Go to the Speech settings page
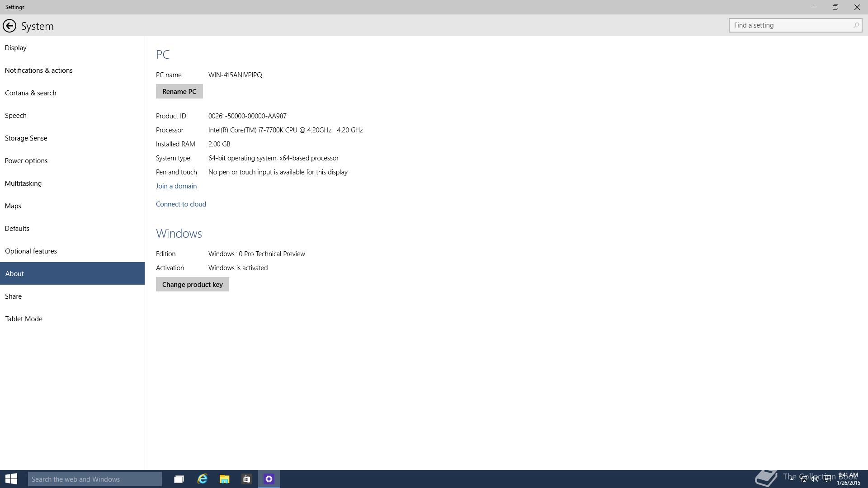 [x=72, y=115]
